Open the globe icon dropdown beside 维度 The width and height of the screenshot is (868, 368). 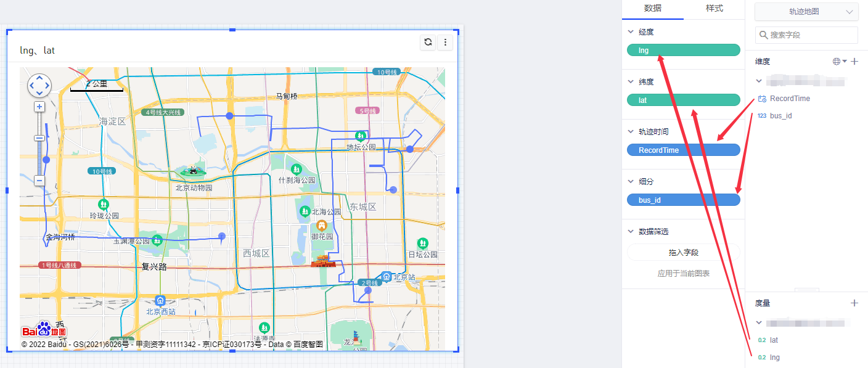839,62
